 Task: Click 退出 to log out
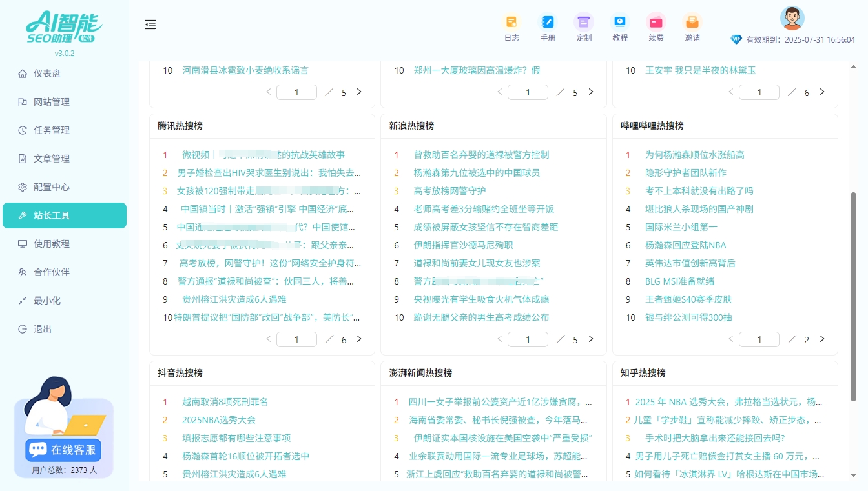coord(65,329)
